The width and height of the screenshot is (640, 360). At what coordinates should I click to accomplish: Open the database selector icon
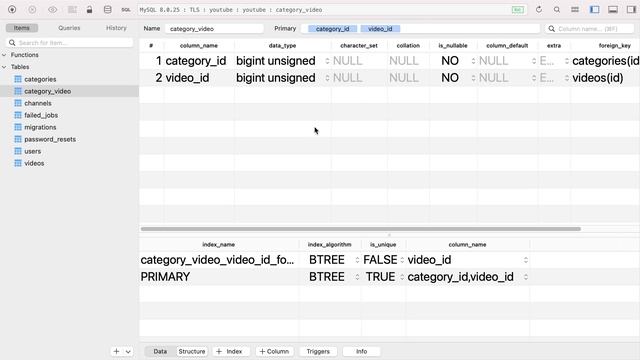(107, 9)
